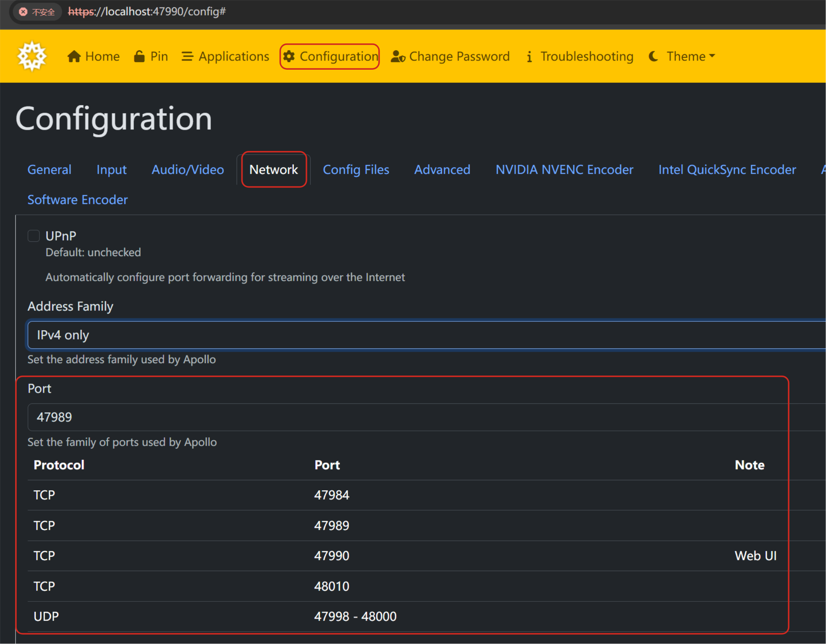Enable the UPnP checkbox
The height and width of the screenshot is (644, 826).
click(x=34, y=236)
